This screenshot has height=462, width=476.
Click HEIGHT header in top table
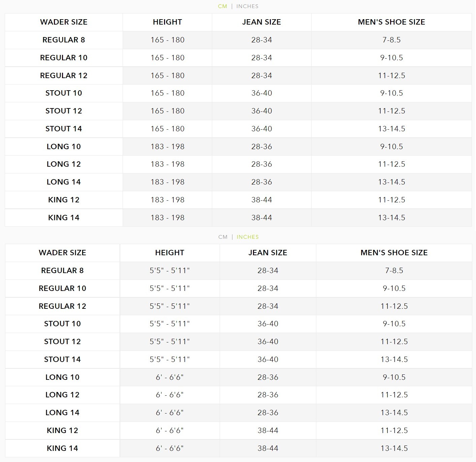coord(167,22)
